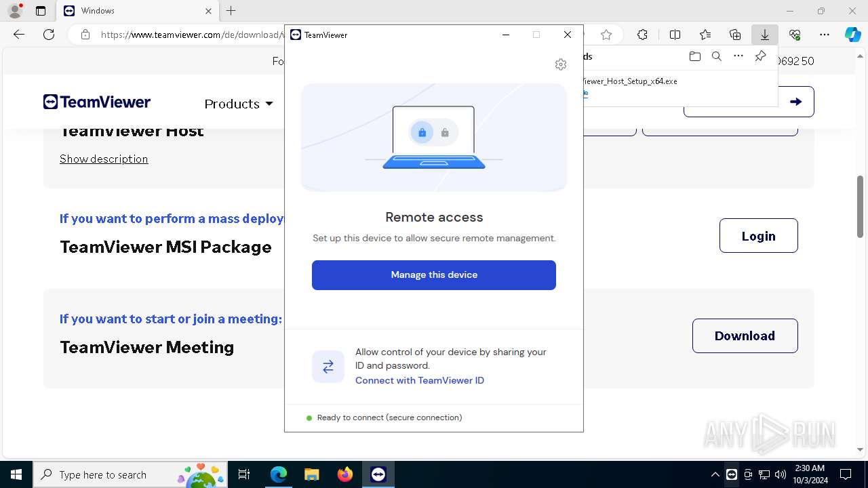Toggle Edge split screen icon
The width and height of the screenshot is (868, 488).
675,35
